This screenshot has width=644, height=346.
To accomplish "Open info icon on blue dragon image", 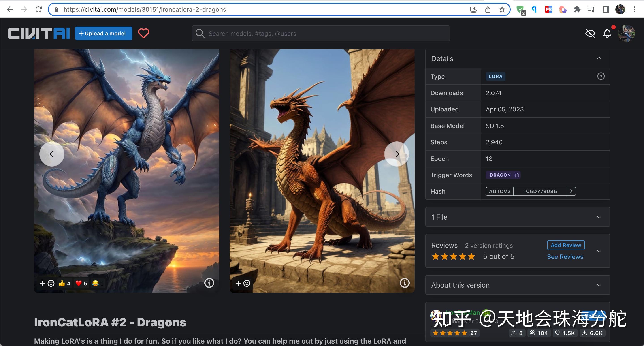I will [x=209, y=283].
